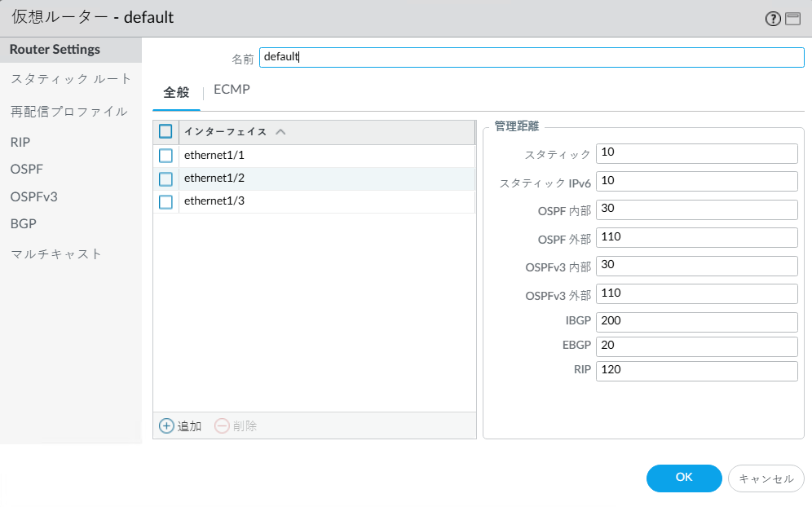The image size is (812, 507).
Task: Check the ethernet1/1 interface checkbox
Action: pos(165,155)
